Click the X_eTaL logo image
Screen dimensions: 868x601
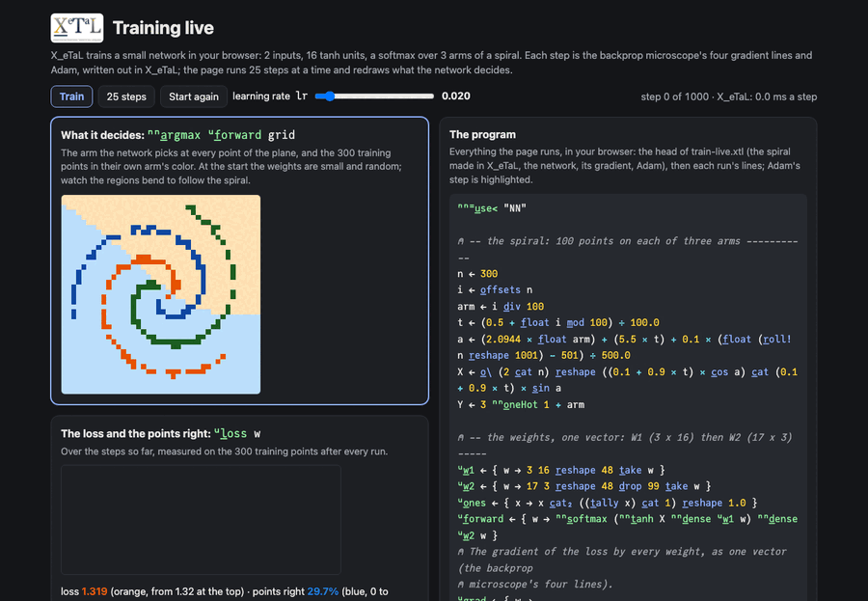[x=77, y=28]
